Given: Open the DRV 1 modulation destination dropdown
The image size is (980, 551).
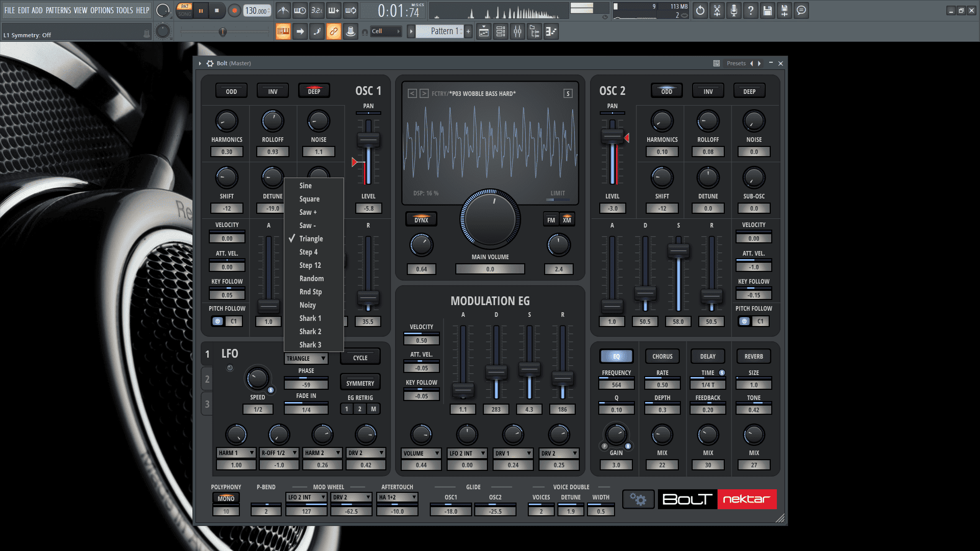Looking at the screenshot, I should point(513,453).
